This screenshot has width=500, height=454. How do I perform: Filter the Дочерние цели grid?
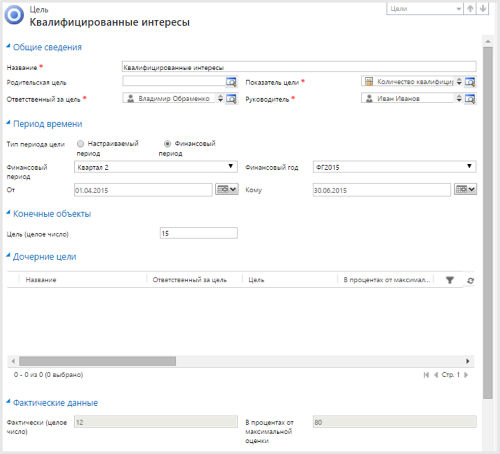(450, 280)
